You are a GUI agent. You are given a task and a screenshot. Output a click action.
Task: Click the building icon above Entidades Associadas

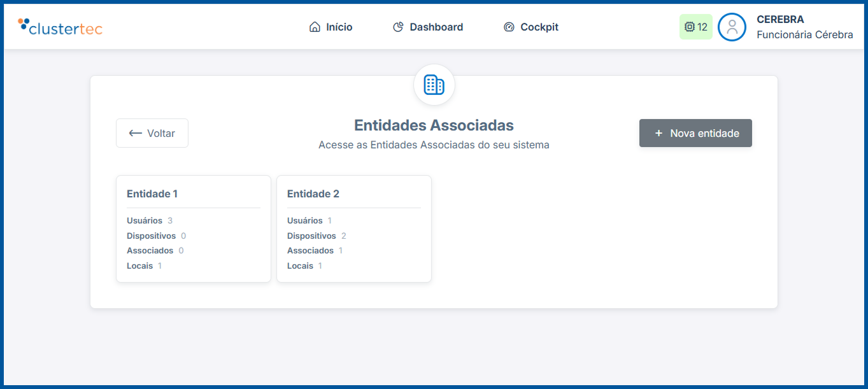pyautogui.click(x=434, y=84)
